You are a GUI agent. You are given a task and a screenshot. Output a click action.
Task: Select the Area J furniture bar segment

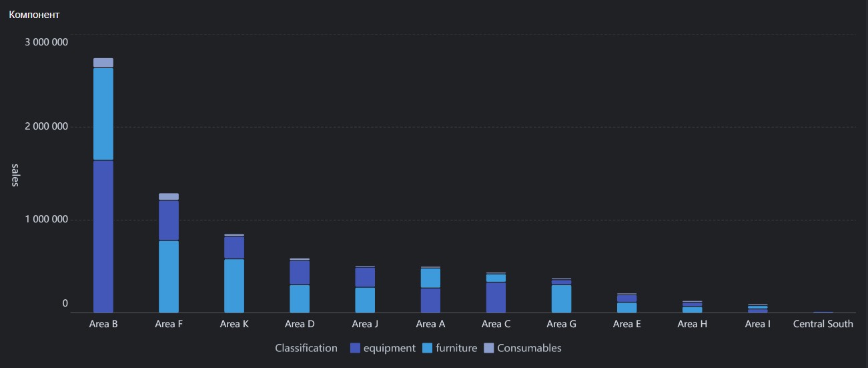pos(365,300)
